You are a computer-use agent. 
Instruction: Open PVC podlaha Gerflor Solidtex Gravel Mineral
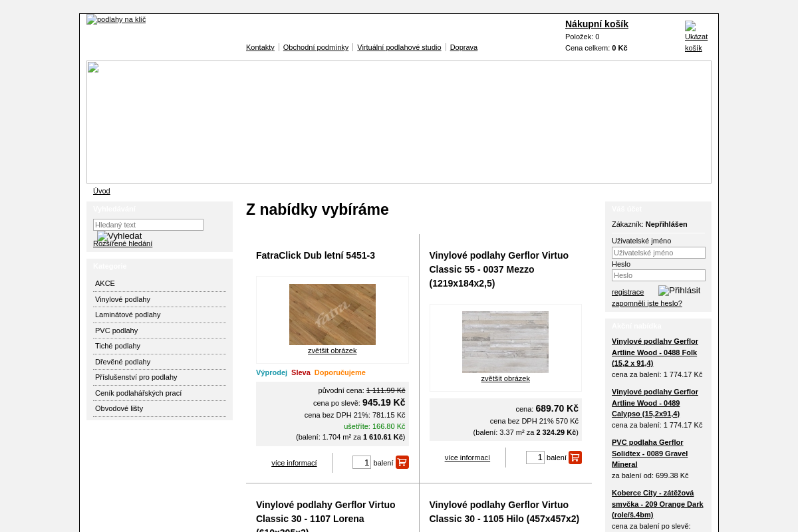[x=650, y=453]
